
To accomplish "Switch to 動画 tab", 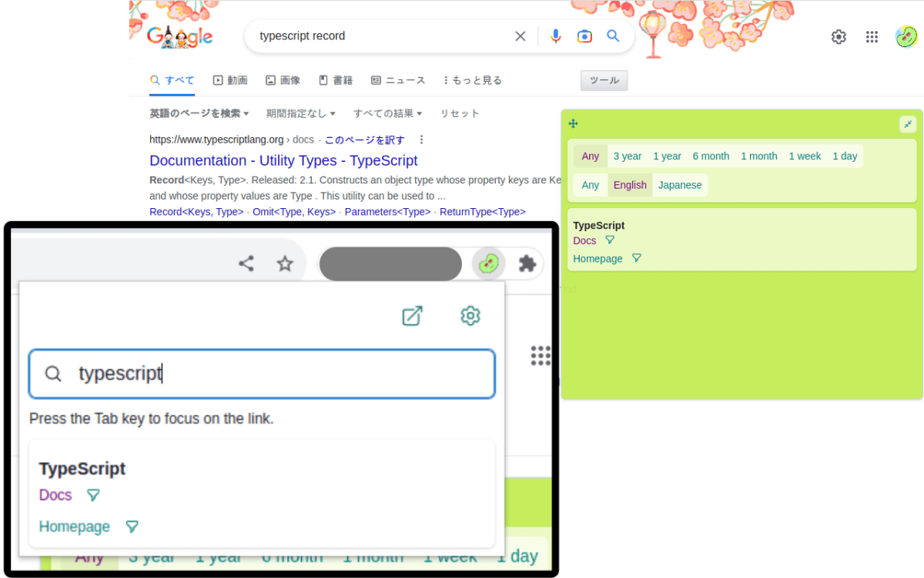I will 230,80.
